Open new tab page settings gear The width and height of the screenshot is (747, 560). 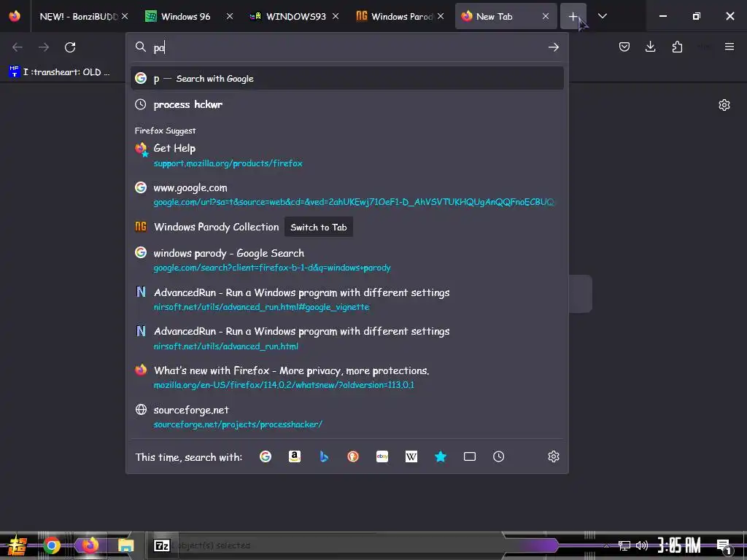[724, 105]
